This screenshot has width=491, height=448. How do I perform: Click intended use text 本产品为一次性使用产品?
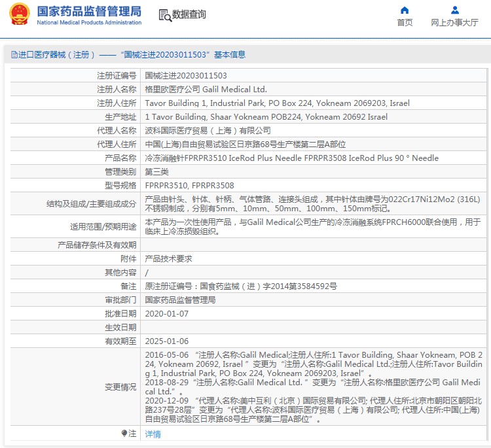[313, 227]
